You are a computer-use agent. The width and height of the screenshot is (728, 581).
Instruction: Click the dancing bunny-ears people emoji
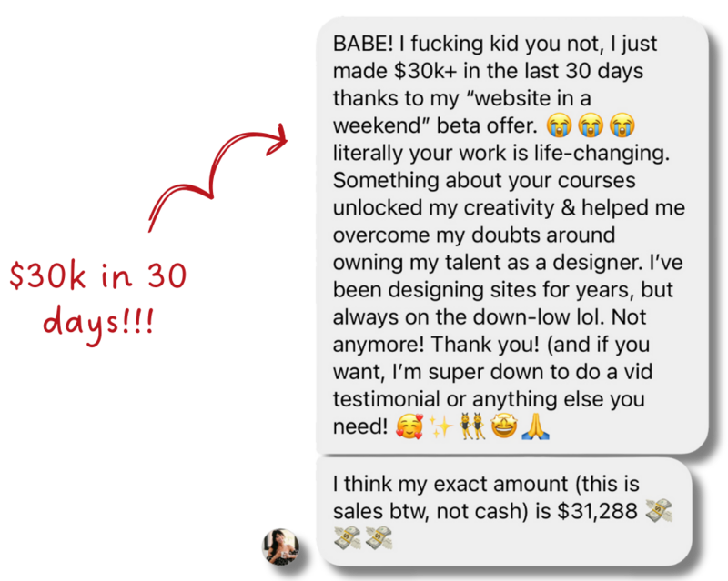[x=472, y=426]
